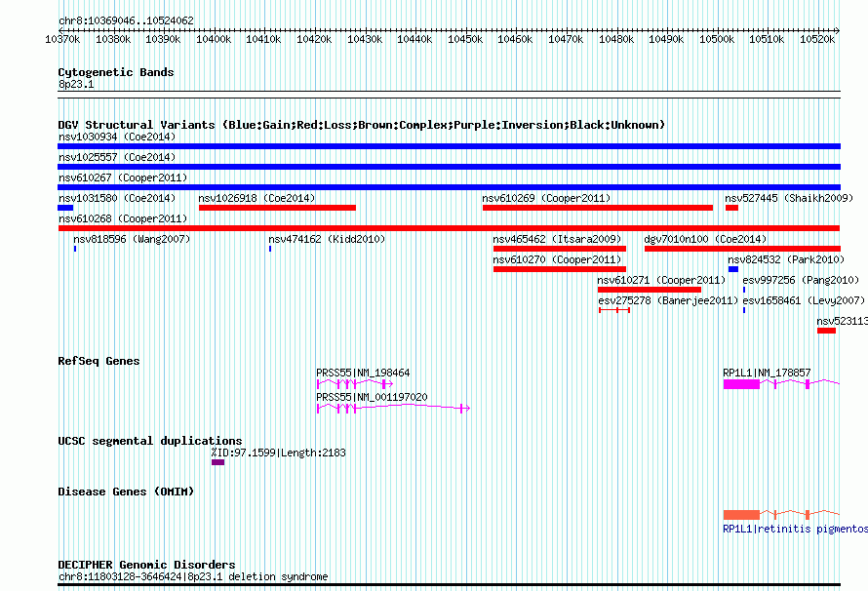Select the red nsv1026918 (Coe2014) loss bar
This screenshot has height=591, width=868.
[x=277, y=208]
